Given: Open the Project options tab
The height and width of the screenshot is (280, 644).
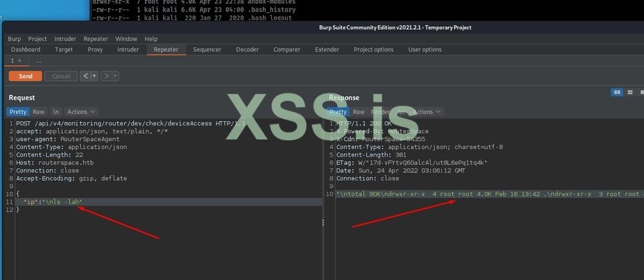Looking at the screenshot, I should click(x=374, y=50).
